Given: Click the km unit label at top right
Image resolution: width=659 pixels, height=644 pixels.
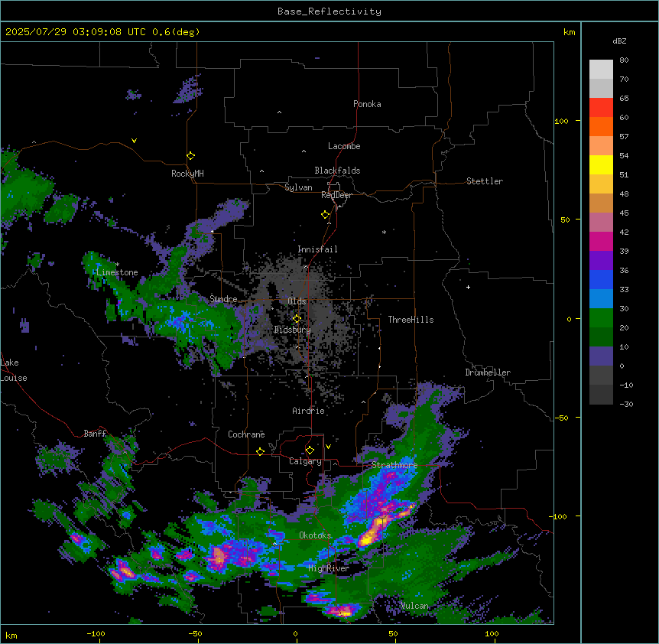Looking at the screenshot, I should [x=570, y=32].
